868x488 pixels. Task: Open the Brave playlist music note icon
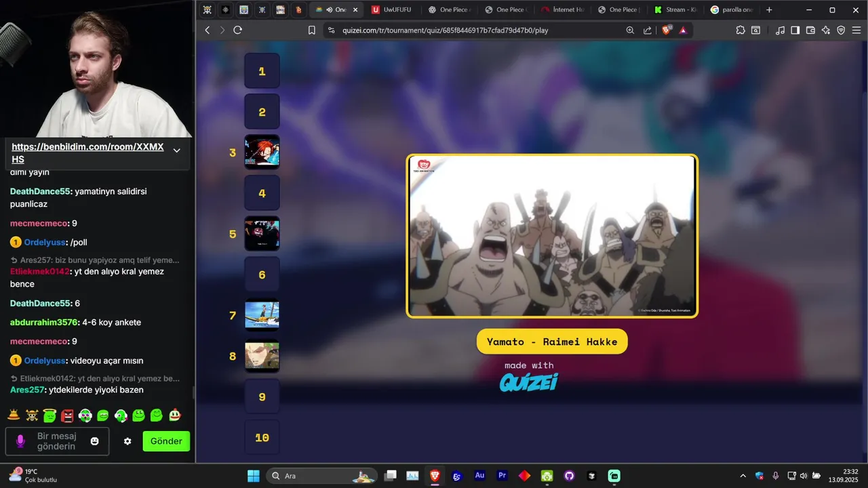(780, 30)
